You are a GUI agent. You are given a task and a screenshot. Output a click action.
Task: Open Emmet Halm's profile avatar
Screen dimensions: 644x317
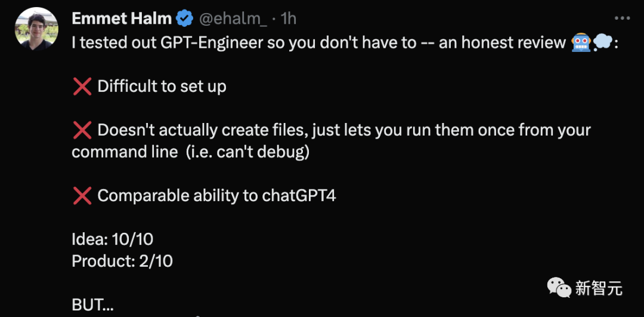(x=36, y=29)
